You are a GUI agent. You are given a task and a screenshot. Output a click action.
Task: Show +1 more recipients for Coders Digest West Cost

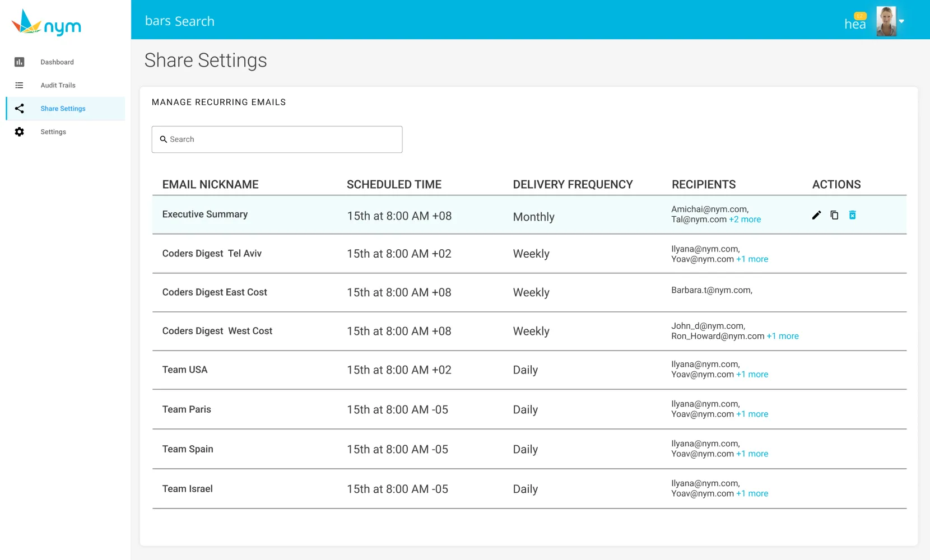(783, 336)
